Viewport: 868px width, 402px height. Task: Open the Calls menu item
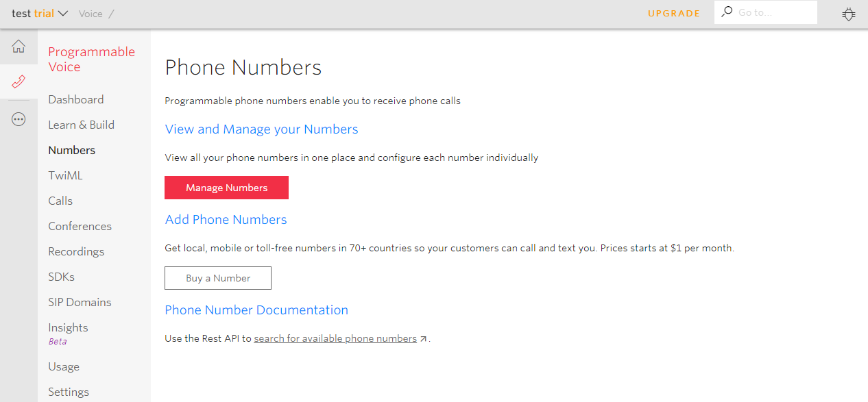pos(60,201)
